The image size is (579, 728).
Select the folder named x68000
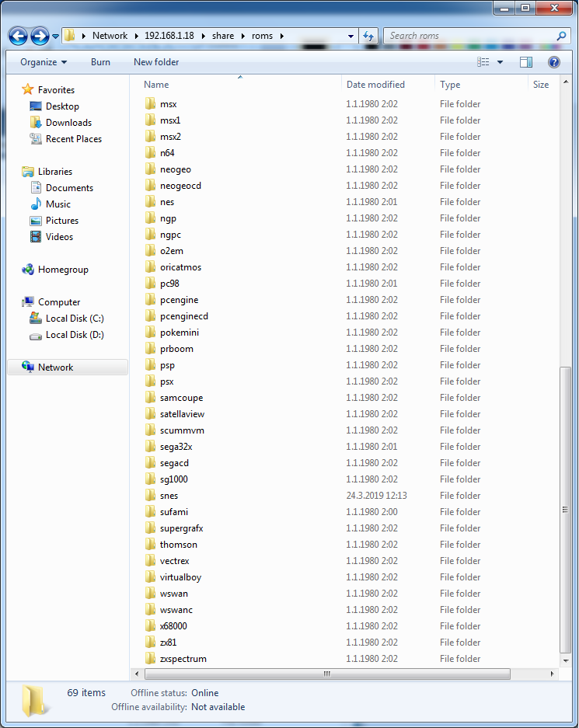[173, 626]
